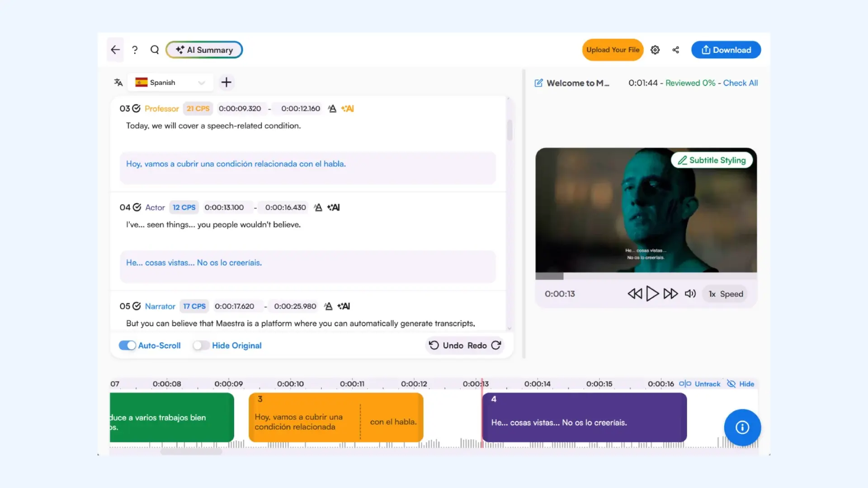Click the Redo button
This screenshot has width=868, height=488.
485,345
